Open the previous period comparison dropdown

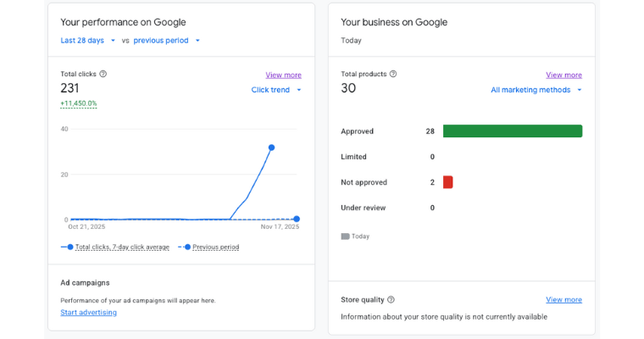click(167, 40)
